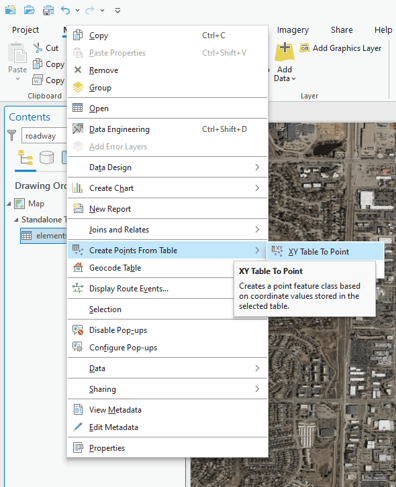
Task: Expand the Data submenu
Action: (x=167, y=368)
